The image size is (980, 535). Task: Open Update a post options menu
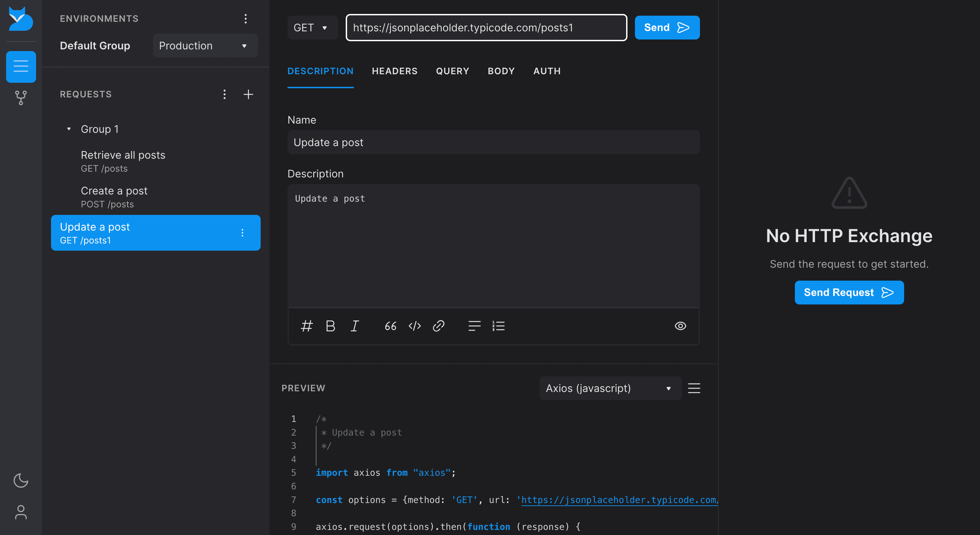point(242,233)
